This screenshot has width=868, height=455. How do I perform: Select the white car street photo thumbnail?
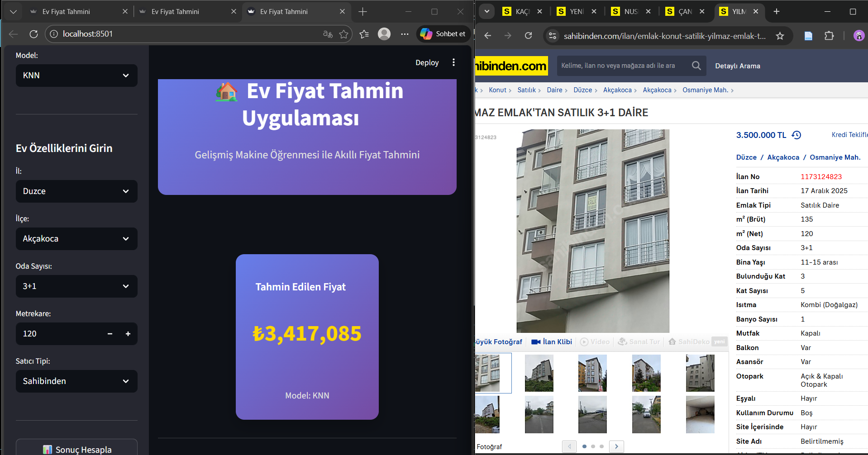tap(646, 414)
